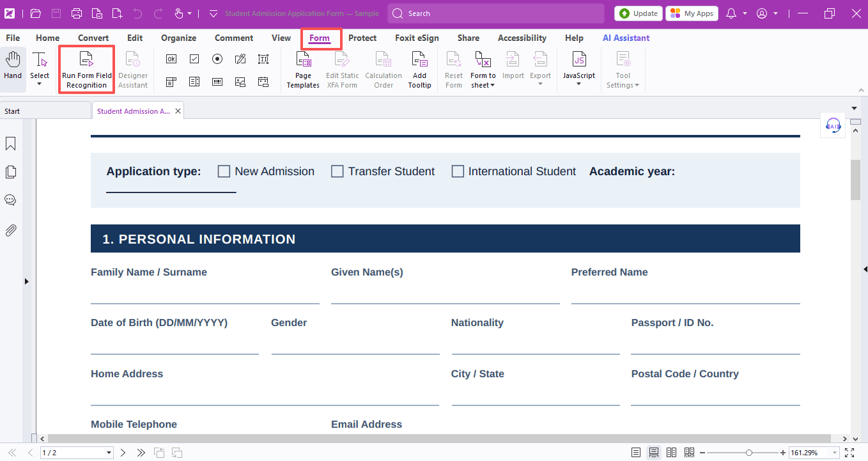This screenshot has height=461, width=868.
Task: Click the zoom slider handle
Action: [x=748, y=453]
